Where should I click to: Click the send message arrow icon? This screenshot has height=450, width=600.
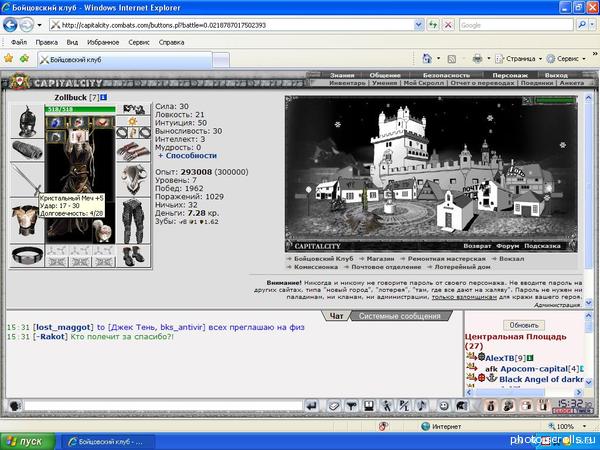point(312,406)
